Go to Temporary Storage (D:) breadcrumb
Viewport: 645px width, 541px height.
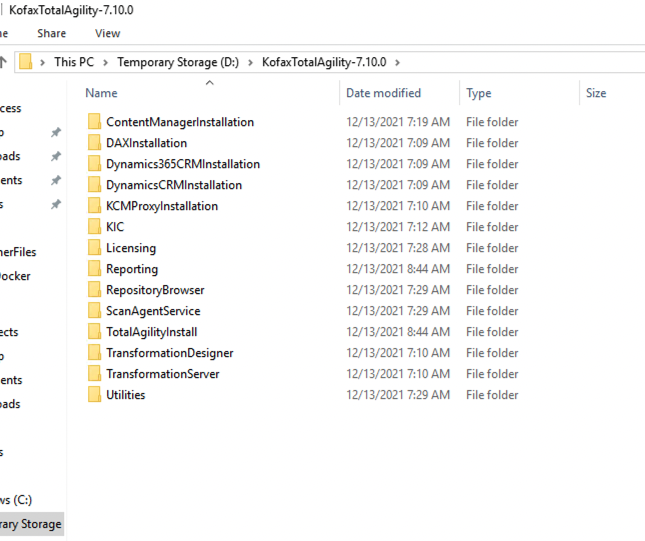pos(178,62)
